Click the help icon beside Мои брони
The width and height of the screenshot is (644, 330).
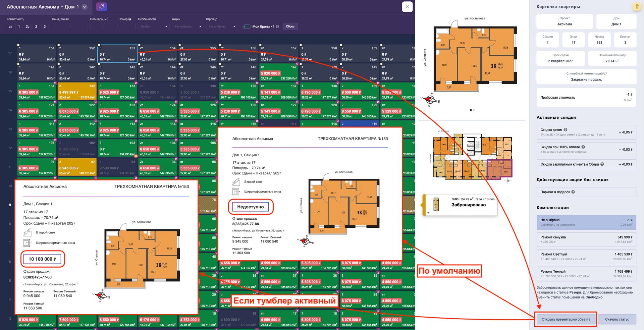click(x=277, y=26)
